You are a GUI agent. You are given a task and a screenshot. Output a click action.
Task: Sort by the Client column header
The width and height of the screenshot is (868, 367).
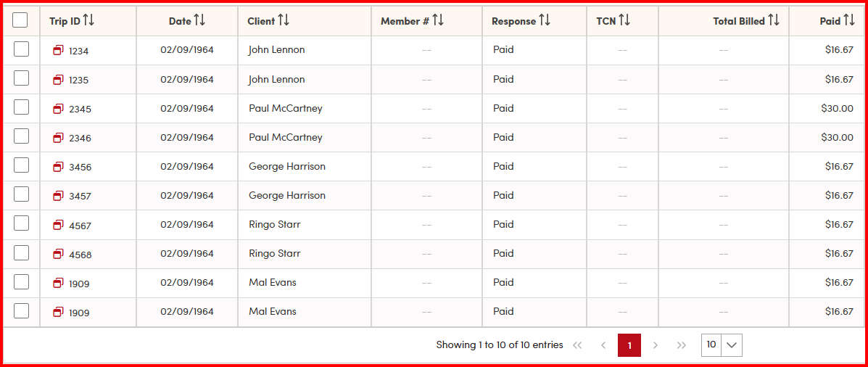coord(284,20)
